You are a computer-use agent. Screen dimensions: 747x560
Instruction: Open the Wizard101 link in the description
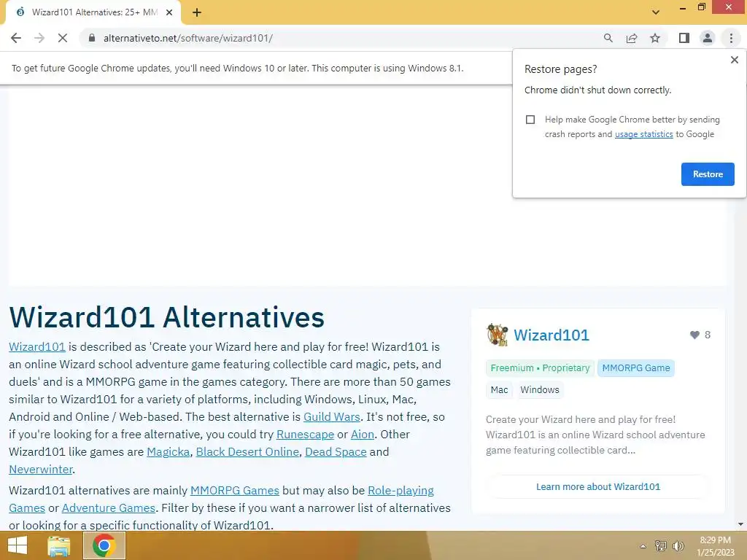(x=37, y=346)
